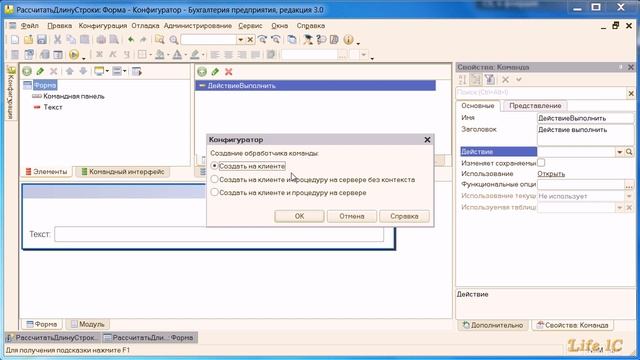Image resolution: width=640 pixels, height=360 pixels.
Task: Open the Сервис menu
Action: [250, 26]
